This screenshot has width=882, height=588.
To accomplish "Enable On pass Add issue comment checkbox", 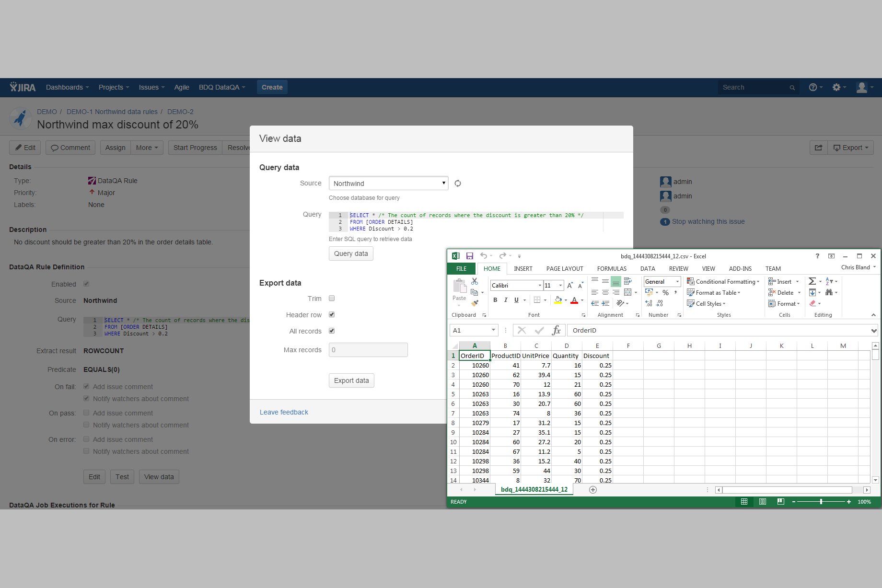I will click(x=86, y=413).
